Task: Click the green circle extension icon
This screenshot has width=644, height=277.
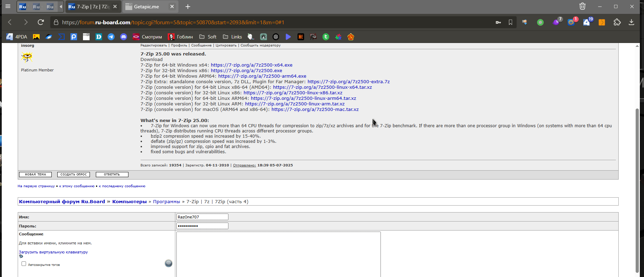Action: [540, 22]
